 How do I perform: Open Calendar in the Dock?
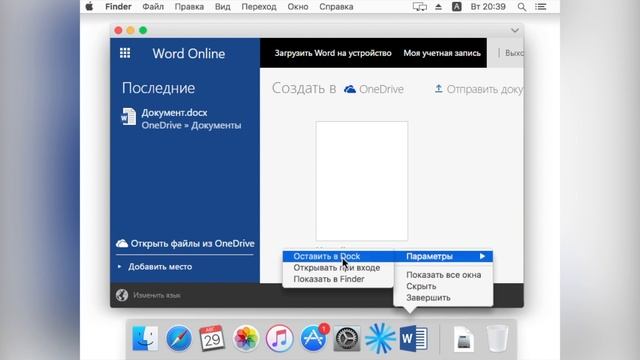(212, 338)
